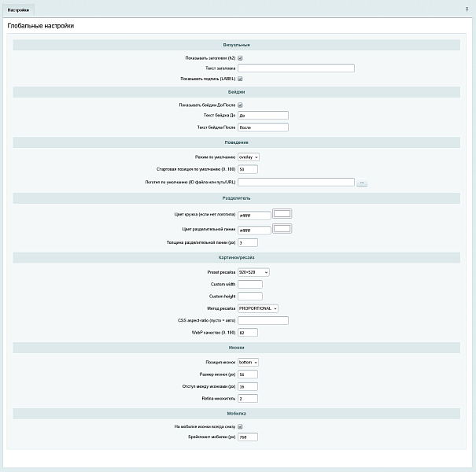Expand the Preset ресайза dropdown
This screenshot has height=472, width=476.
pos(253,272)
